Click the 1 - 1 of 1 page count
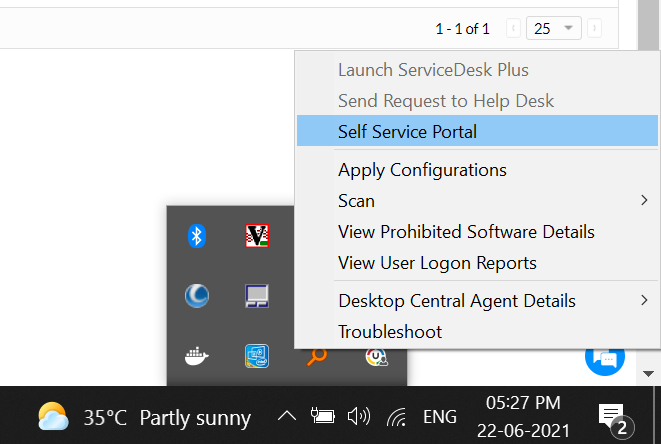Image resolution: width=661 pixels, height=444 pixels. [x=462, y=29]
